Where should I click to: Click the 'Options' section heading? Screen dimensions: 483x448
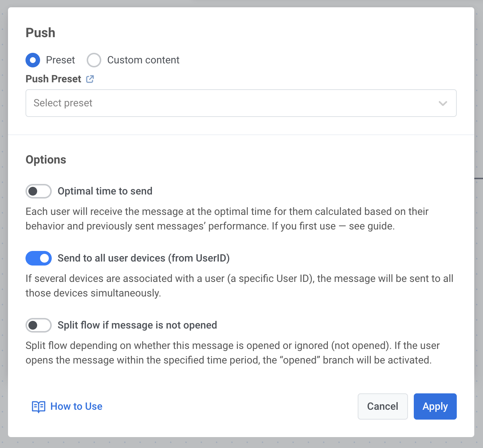46,160
